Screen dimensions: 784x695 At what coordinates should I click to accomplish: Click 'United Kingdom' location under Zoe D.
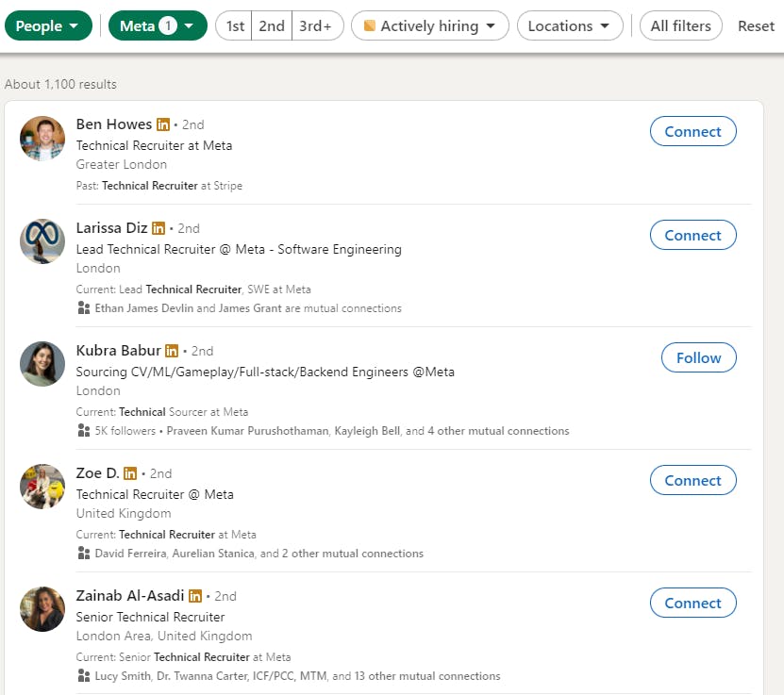[124, 513]
